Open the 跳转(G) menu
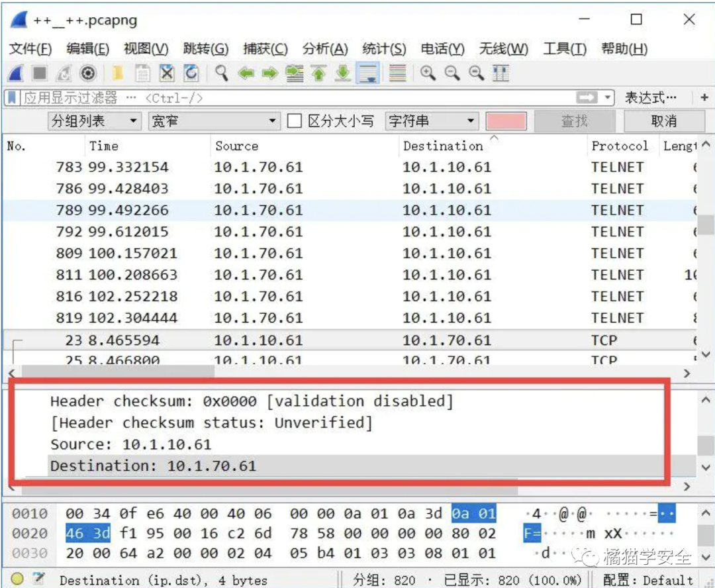The height and width of the screenshot is (588, 715). pyautogui.click(x=206, y=49)
